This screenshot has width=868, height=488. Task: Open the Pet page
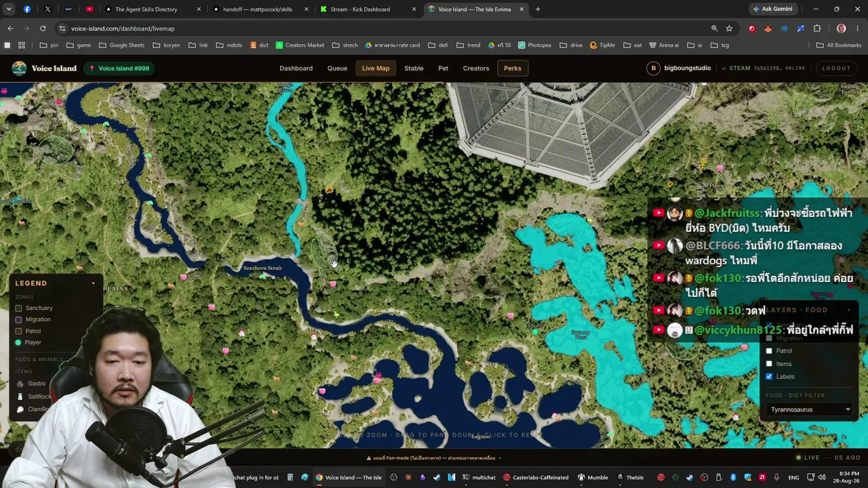click(443, 68)
